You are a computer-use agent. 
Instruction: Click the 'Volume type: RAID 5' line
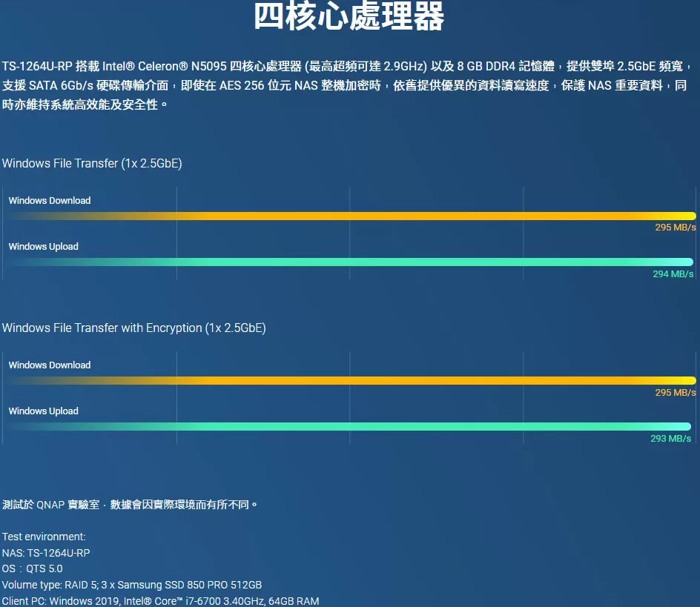[132, 585]
